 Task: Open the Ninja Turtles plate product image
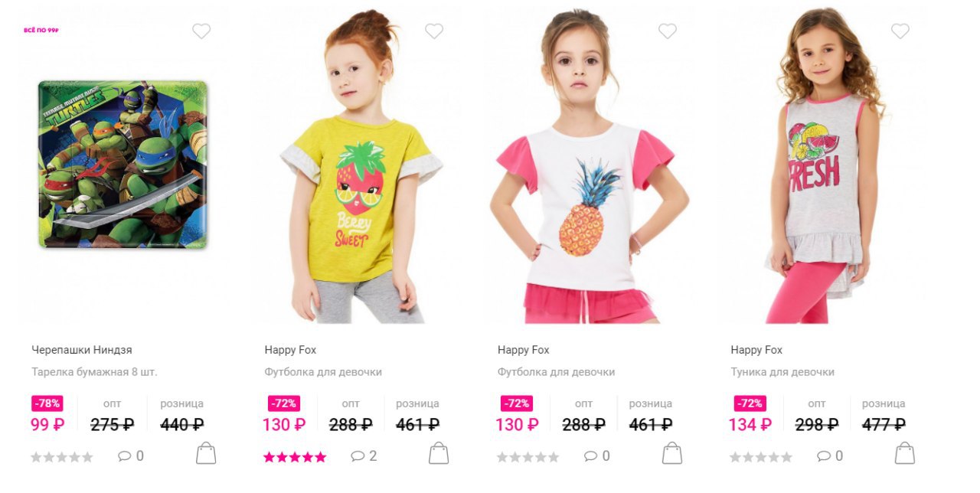click(122, 165)
